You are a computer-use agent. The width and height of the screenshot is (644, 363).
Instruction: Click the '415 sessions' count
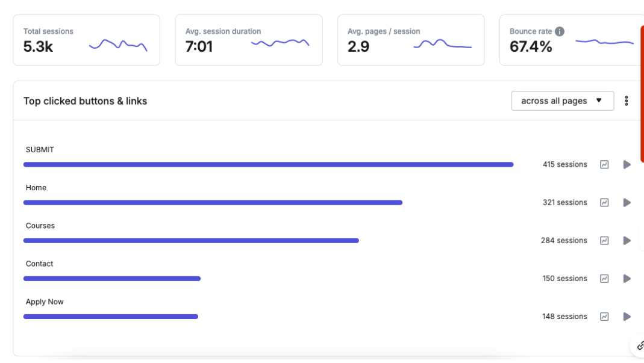tap(564, 164)
